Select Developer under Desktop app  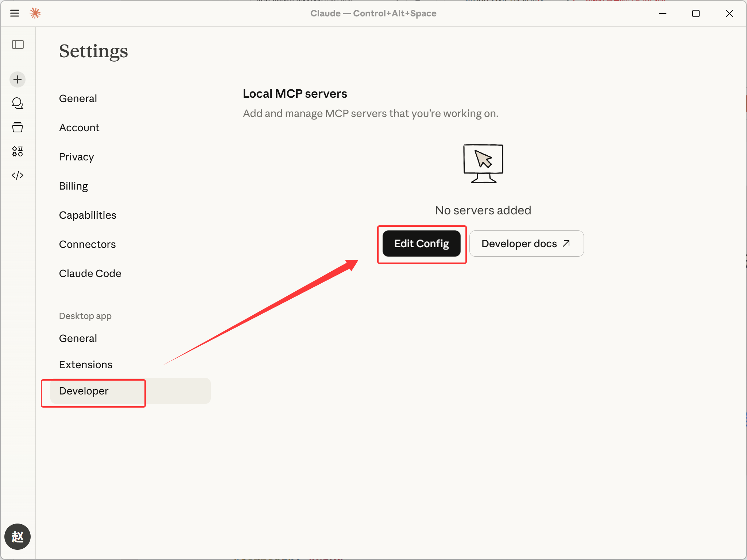pyautogui.click(x=84, y=391)
